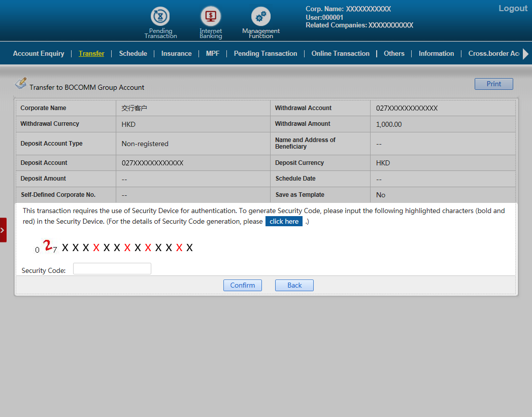Select the Transfer menu item

[x=91, y=54]
